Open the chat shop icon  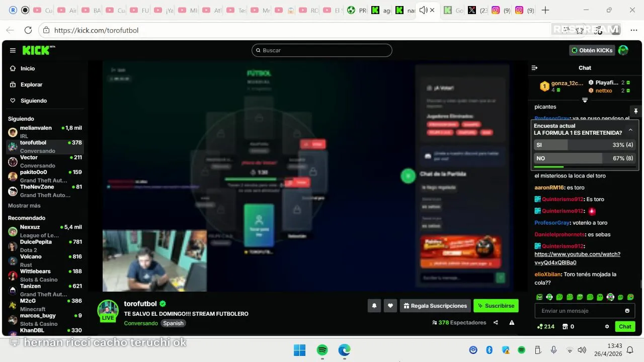[565, 326]
